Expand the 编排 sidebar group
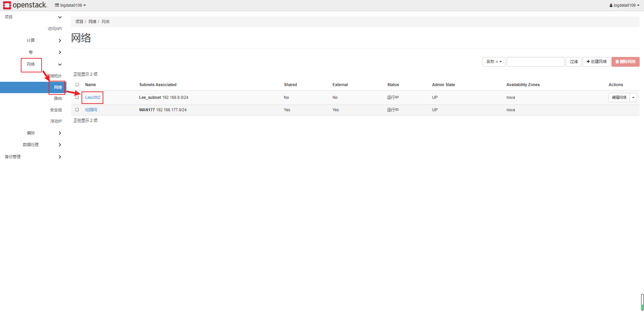The width and height of the screenshot is (644, 317). click(x=60, y=133)
